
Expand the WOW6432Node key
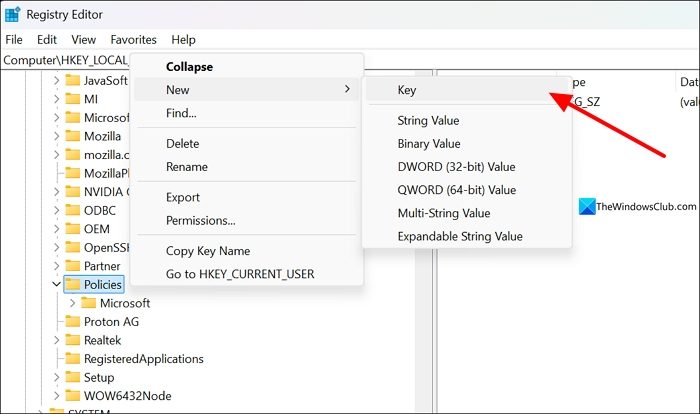(x=56, y=396)
